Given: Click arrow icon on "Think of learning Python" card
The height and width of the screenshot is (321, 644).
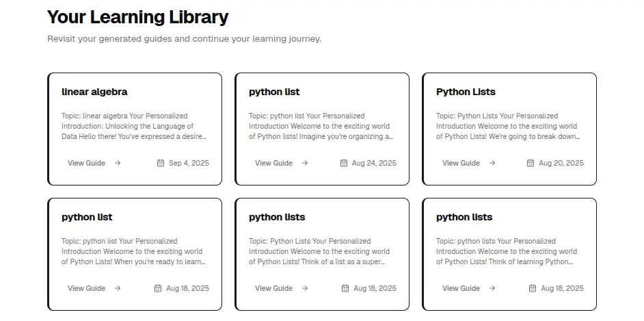Looking at the screenshot, I should pyautogui.click(x=492, y=288).
